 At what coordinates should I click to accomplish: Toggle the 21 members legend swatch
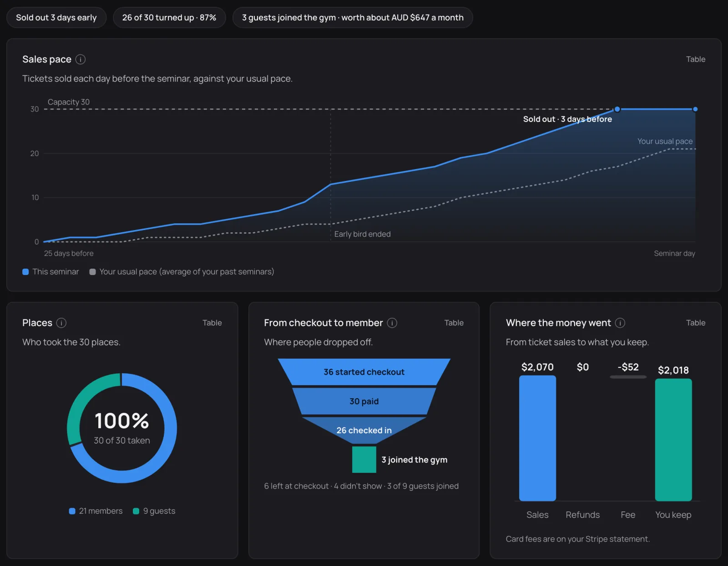pyautogui.click(x=72, y=511)
